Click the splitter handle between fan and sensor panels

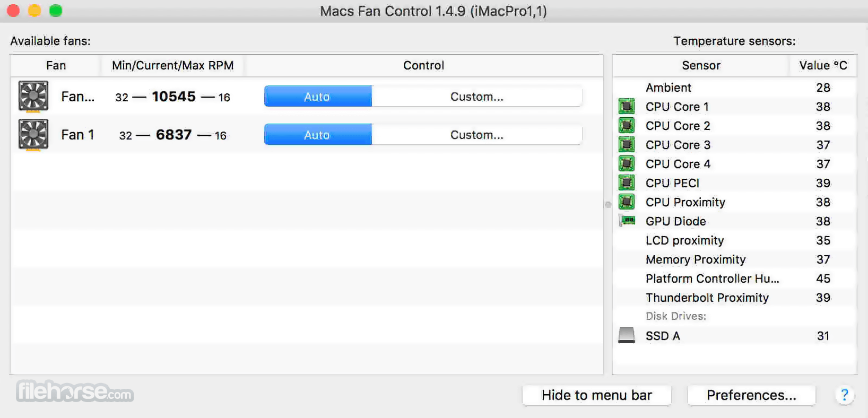(x=608, y=204)
